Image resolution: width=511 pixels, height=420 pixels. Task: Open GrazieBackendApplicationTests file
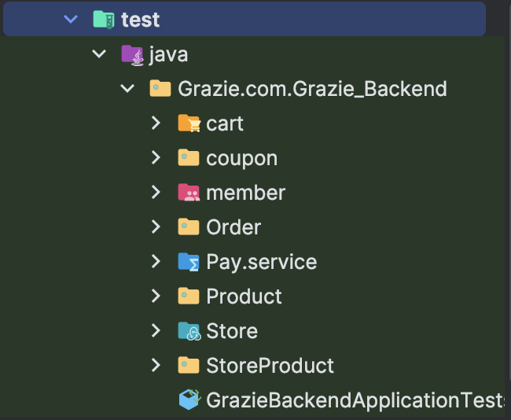(354, 400)
